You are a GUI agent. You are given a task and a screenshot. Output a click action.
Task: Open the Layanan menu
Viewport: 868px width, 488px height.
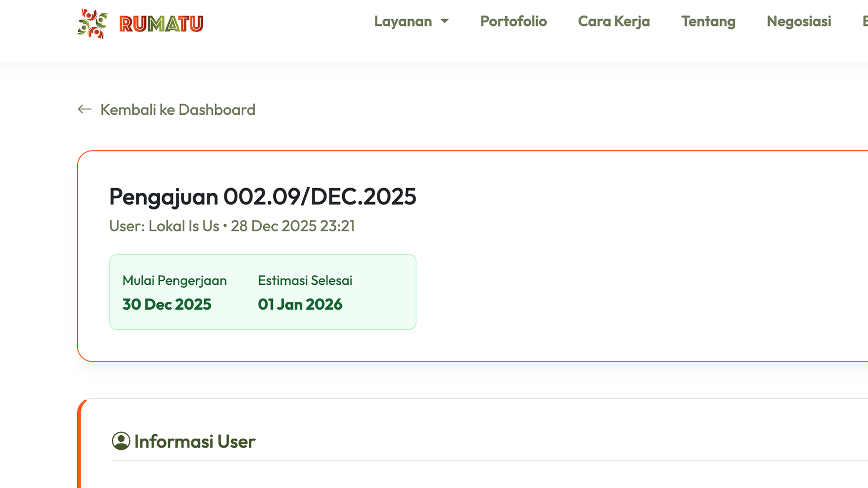[403, 21]
